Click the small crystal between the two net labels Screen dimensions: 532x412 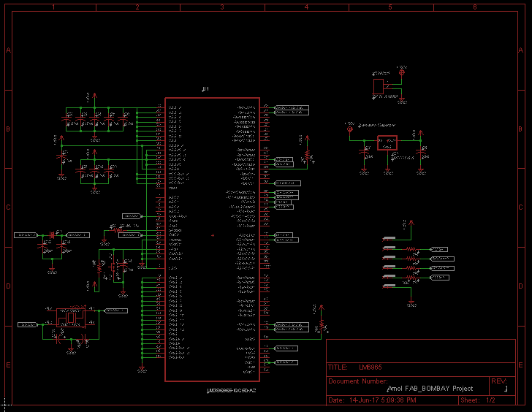point(52,234)
